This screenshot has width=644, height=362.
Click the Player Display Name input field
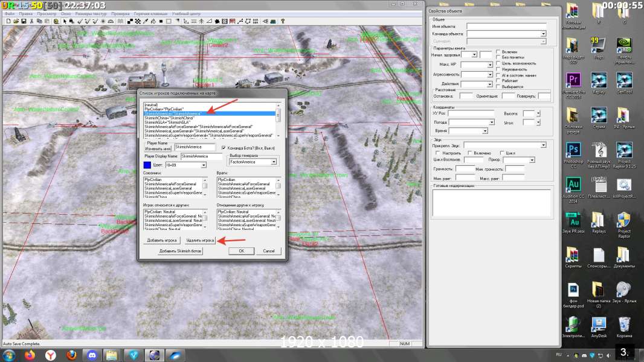pos(201,156)
